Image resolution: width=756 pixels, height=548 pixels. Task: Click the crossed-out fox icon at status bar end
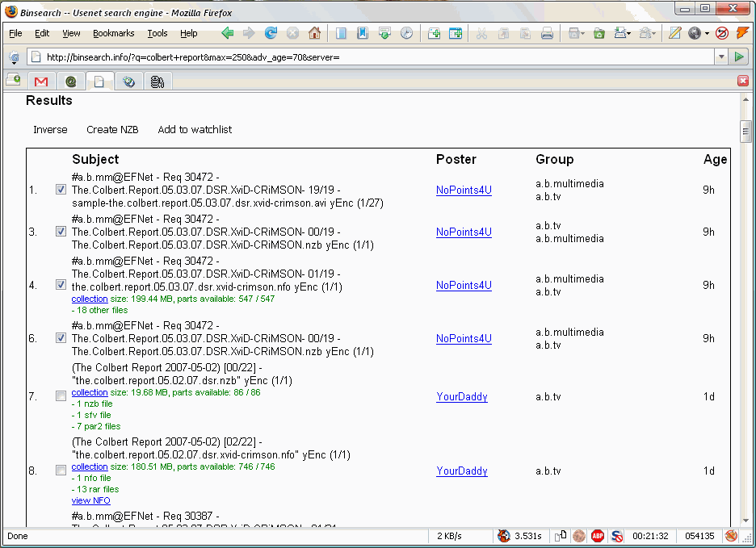(x=731, y=535)
